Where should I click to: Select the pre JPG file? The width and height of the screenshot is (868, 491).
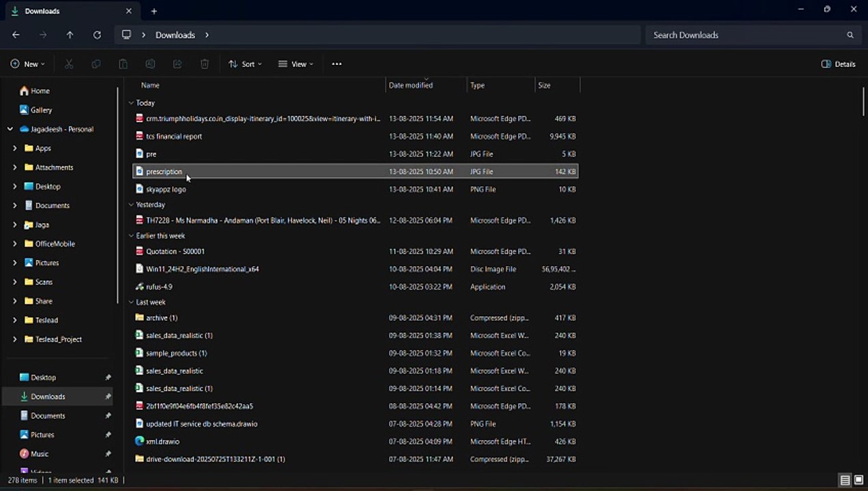pyautogui.click(x=355, y=154)
